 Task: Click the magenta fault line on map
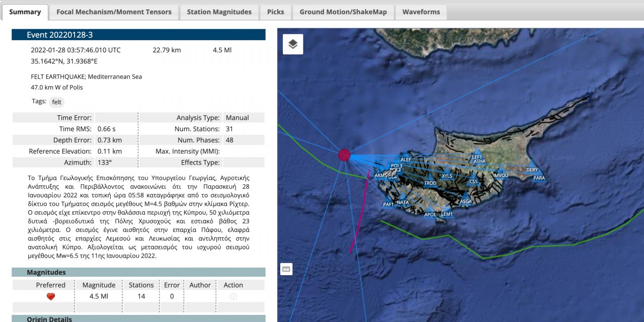[359, 221]
